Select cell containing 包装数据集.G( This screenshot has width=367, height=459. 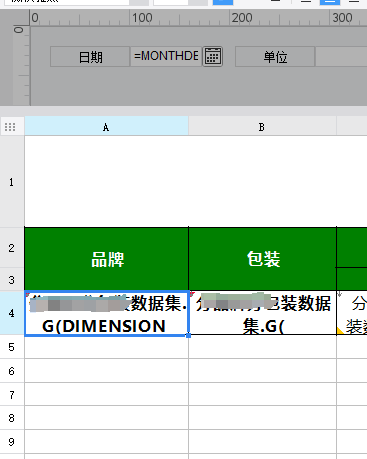pyautogui.click(x=263, y=313)
